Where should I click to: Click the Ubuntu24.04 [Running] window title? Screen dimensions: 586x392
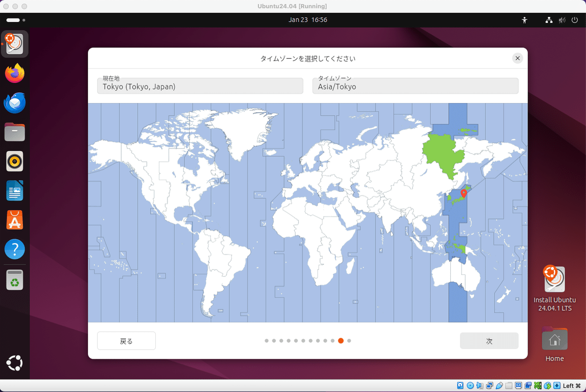(x=293, y=6)
